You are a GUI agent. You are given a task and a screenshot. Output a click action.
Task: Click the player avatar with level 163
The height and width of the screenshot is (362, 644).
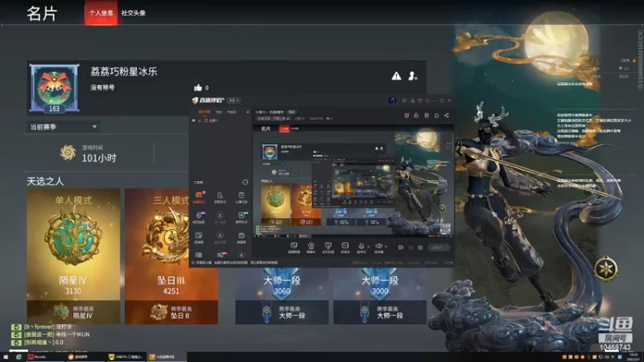click(54, 88)
